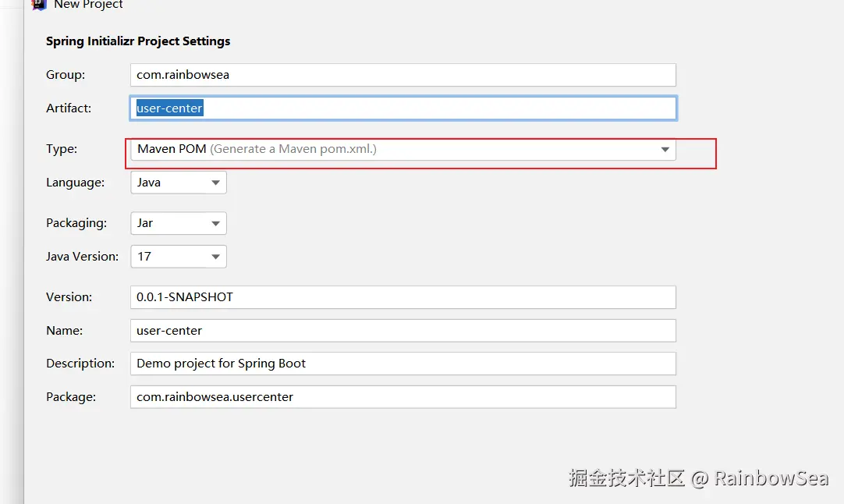Click the Type: label

(62, 149)
